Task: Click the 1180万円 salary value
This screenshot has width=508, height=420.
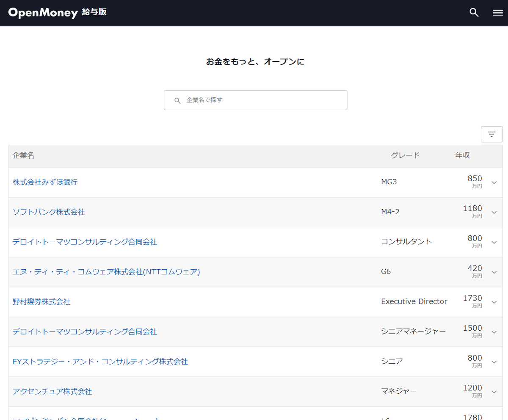Action: (472, 211)
